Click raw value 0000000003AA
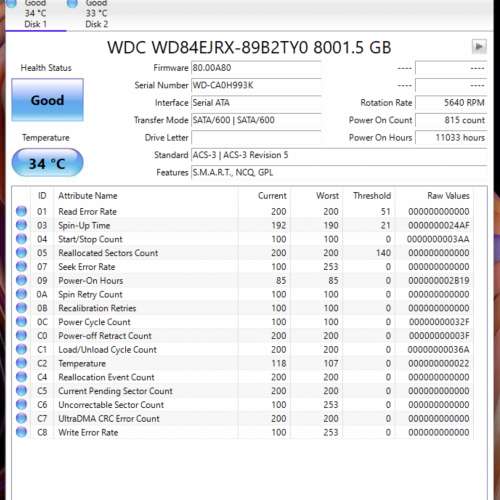 click(438, 239)
